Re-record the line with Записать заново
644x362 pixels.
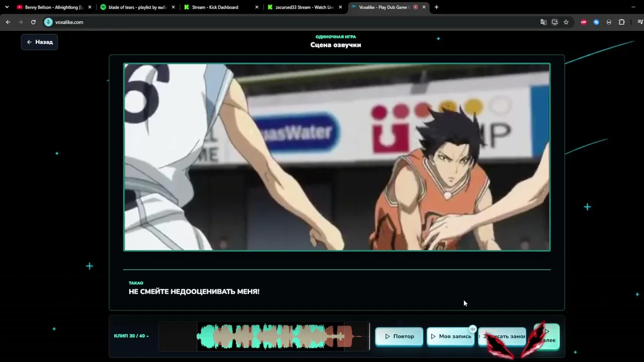tap(502, 336)
